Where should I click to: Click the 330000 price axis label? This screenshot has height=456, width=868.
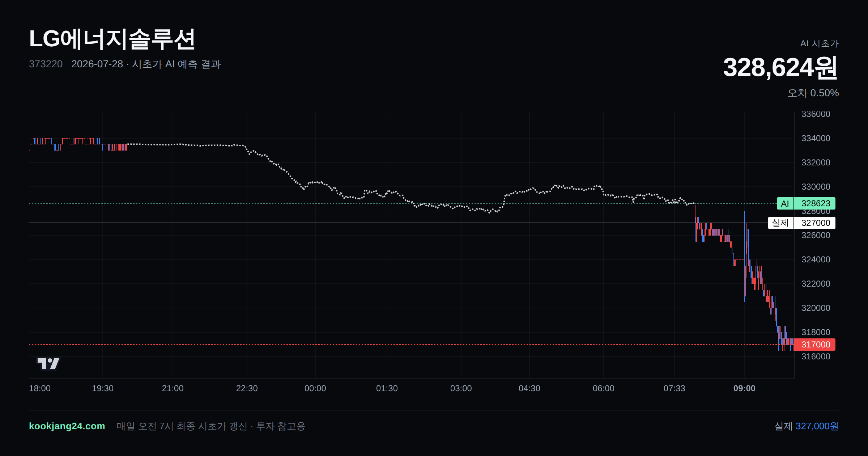click(816, 187)
